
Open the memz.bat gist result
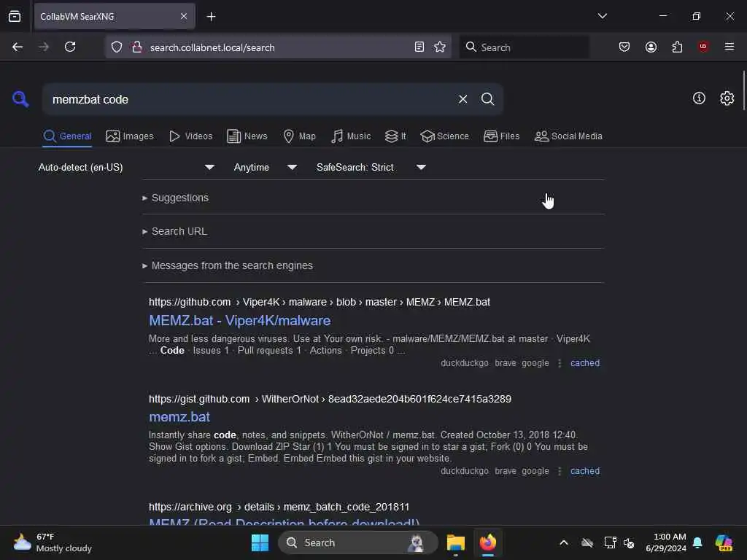tap(179, 417)
